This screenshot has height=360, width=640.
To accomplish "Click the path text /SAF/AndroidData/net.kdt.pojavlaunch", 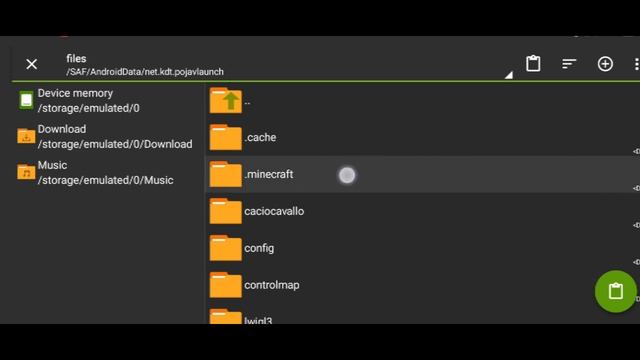I will pos(145,72).
